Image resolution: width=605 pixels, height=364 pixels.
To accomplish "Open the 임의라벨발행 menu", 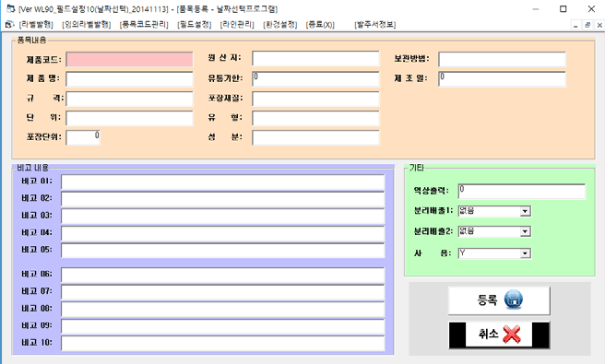I will tap(87, 25).
